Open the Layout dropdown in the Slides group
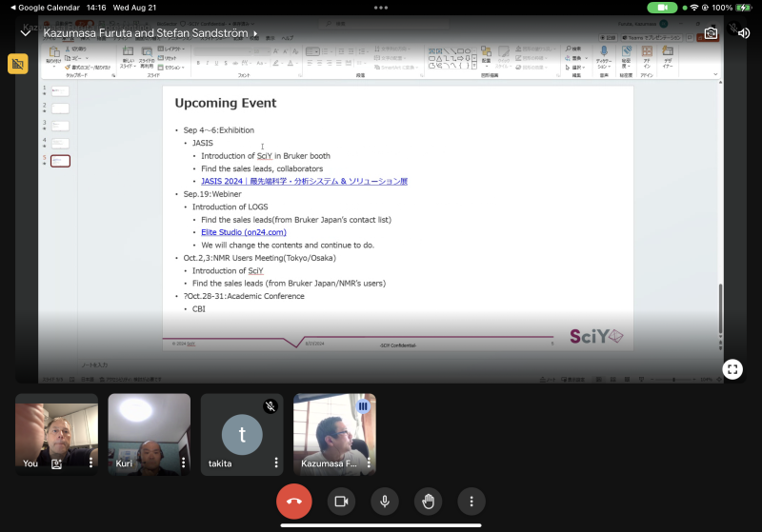This screenshot has width=762, height=532. tap(171, 49)
